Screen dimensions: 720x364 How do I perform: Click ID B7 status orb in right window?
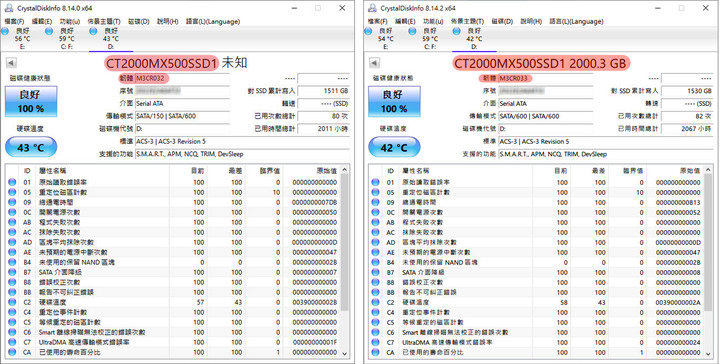tap(375, 273)
